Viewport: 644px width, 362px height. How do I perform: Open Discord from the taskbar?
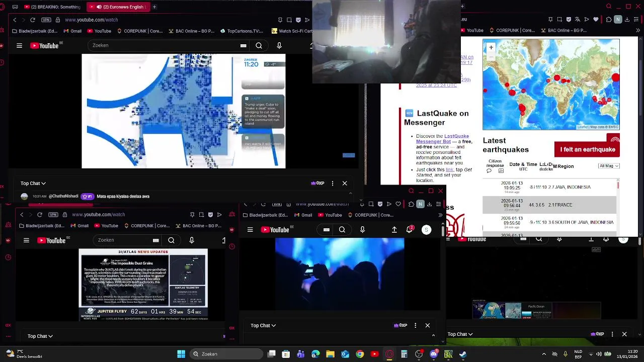434,354
